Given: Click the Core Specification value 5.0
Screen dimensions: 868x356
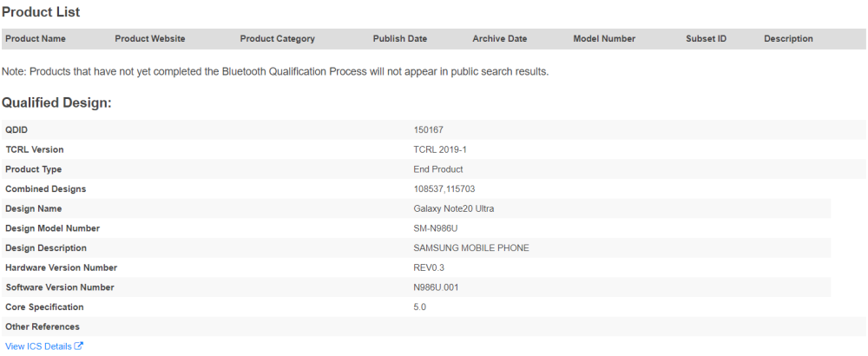Looking at the screenshot, I should click(x=420, y=307).
